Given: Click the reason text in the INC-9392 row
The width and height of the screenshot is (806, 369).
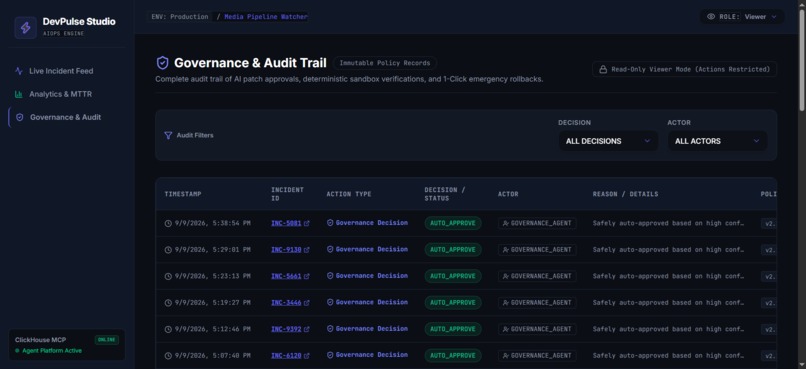Looking at the screenshot, I should pos(668,329).
